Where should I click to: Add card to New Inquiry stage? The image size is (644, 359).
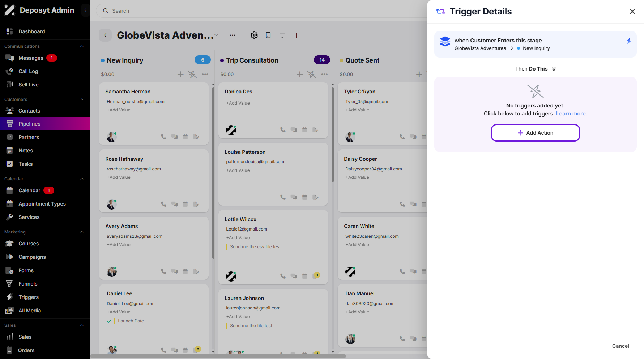[180, 74]
